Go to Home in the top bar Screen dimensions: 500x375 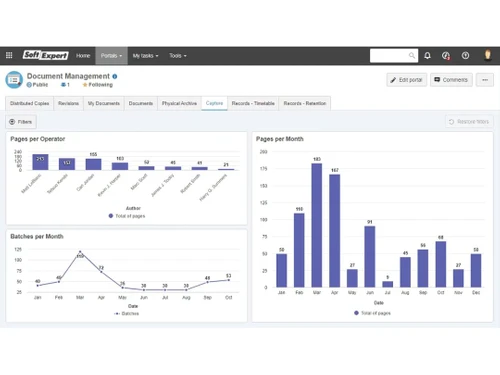(x=83, y=56)
